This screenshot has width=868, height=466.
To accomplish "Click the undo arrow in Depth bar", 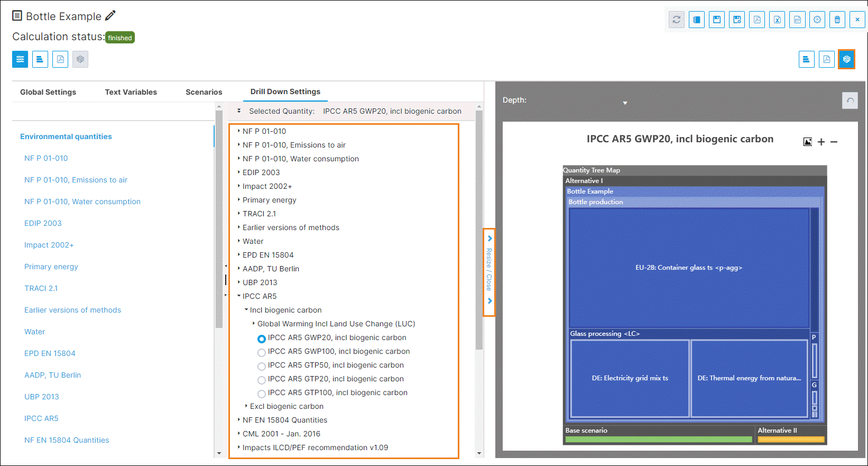I will coord(850,100).
